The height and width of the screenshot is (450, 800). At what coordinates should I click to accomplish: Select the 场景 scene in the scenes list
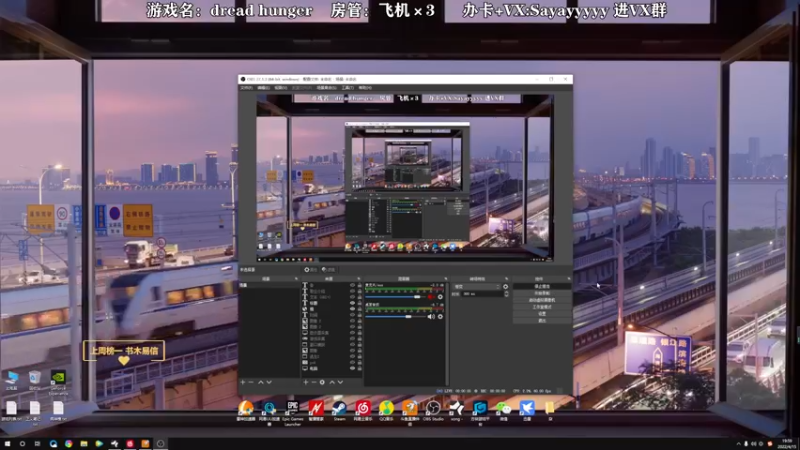(268, 285)
